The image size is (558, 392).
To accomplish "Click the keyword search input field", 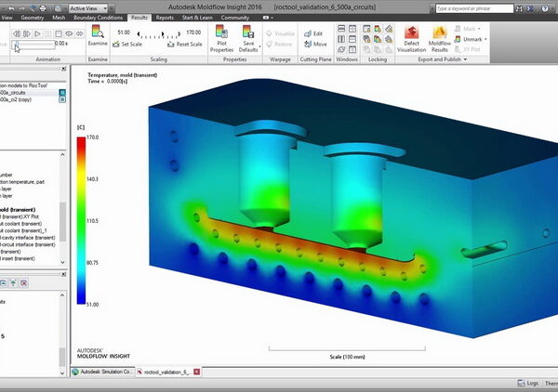I will tap(474, 8).
